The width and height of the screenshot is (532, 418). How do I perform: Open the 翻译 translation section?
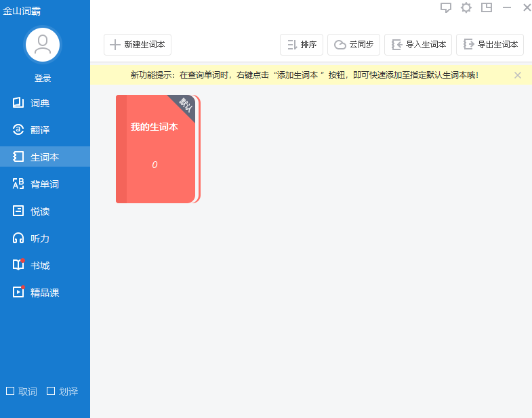click(x=39, y=130)
